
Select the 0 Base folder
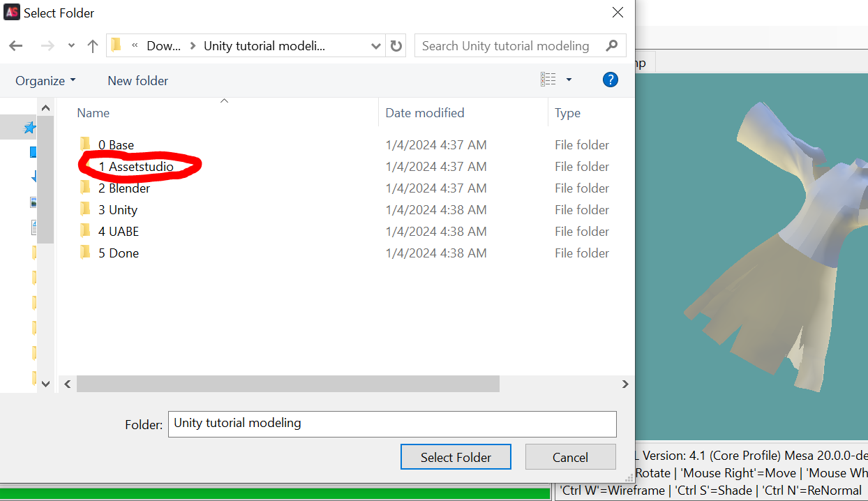click(x=116, y=145)
